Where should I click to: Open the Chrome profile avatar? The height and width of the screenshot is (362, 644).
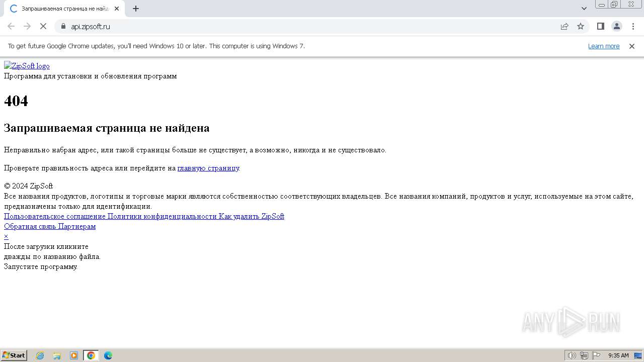[x=617, y=26]
